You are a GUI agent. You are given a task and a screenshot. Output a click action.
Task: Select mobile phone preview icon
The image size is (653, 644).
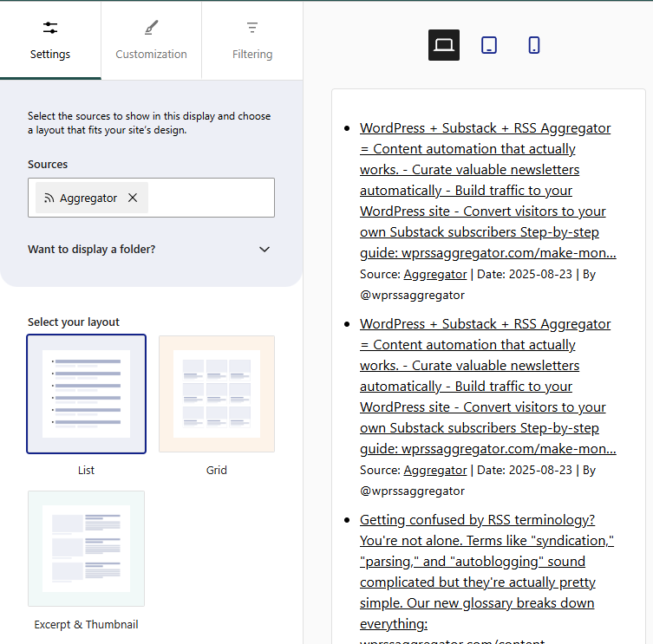534,45
